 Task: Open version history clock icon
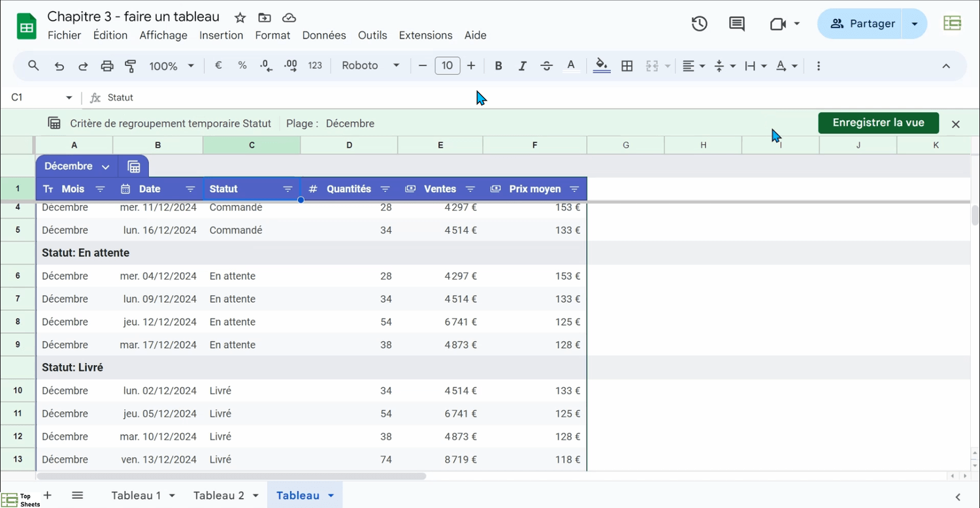(x=699, y=24)
